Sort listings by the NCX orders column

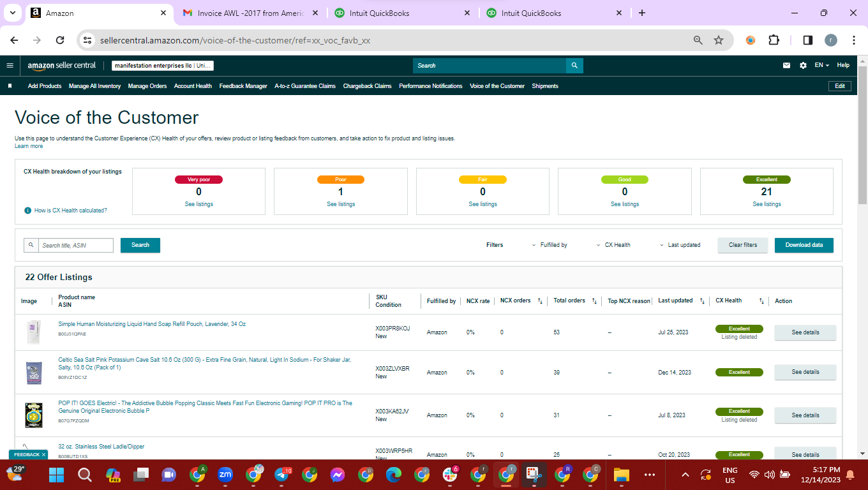pos(540,301)
